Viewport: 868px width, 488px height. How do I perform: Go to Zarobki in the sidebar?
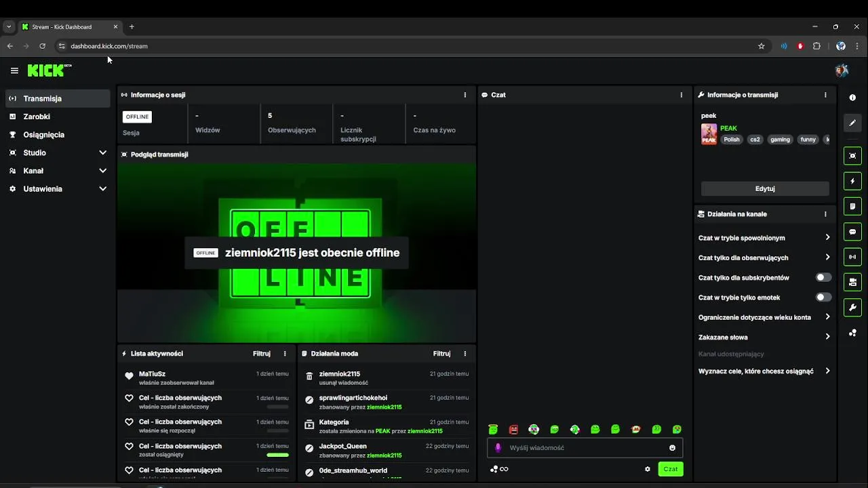(58, 117)
